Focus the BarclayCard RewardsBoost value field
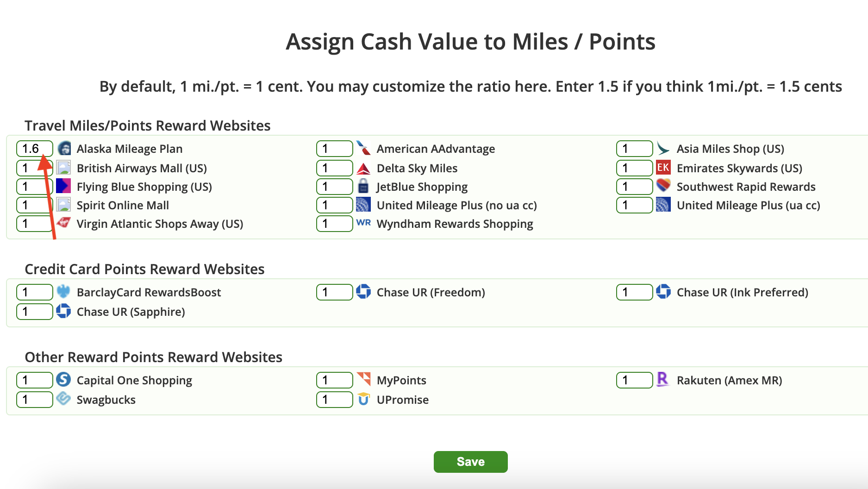This screenshot has width=868, height=489. tap(35, 292)
